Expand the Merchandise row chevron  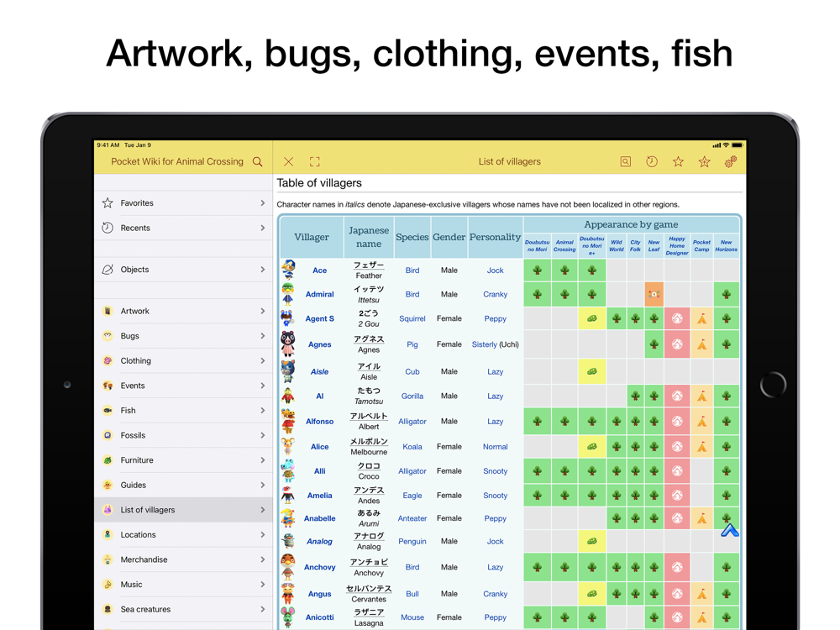click(x=262, y=559)
